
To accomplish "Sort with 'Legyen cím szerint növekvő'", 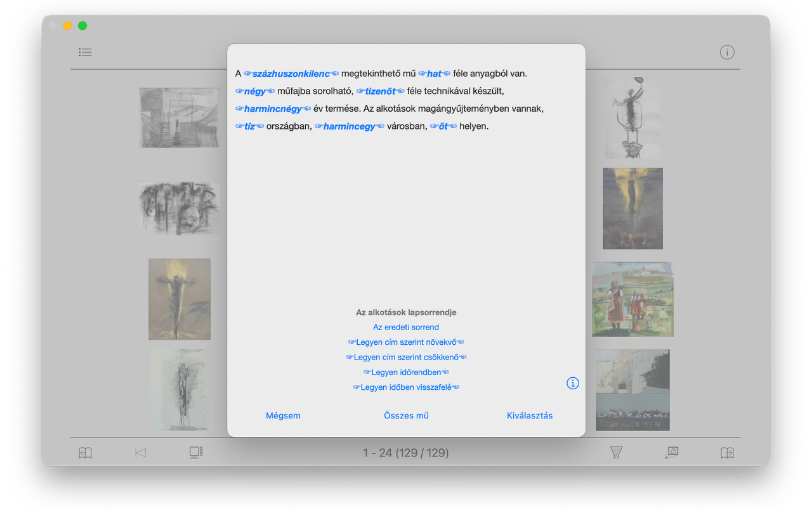I will point(406,342).
